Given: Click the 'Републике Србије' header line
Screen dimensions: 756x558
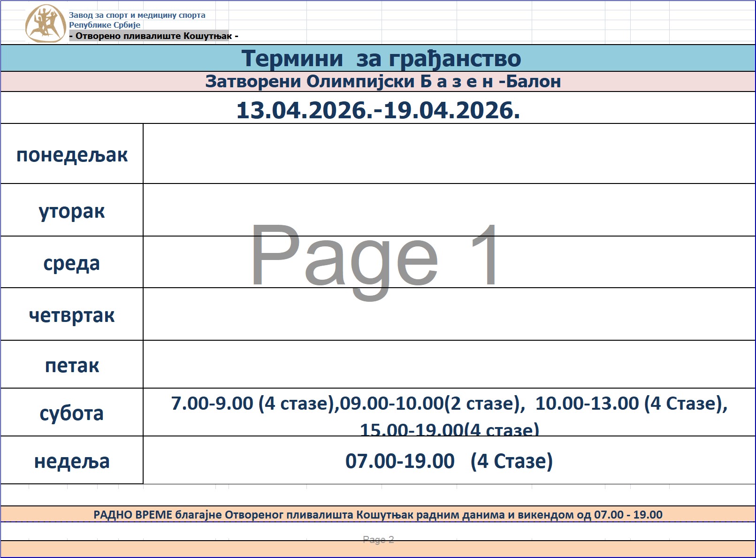Looking at the screenshot, I should [x=105, y=25].
